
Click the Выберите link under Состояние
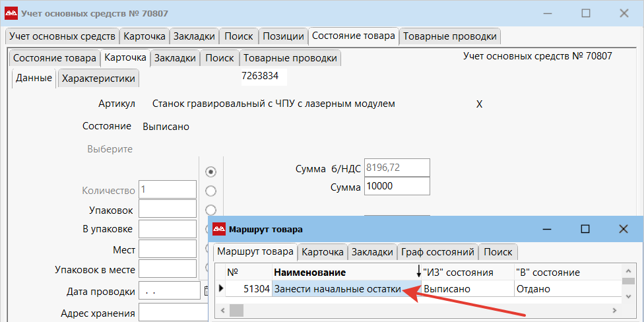tap(110, 149)
